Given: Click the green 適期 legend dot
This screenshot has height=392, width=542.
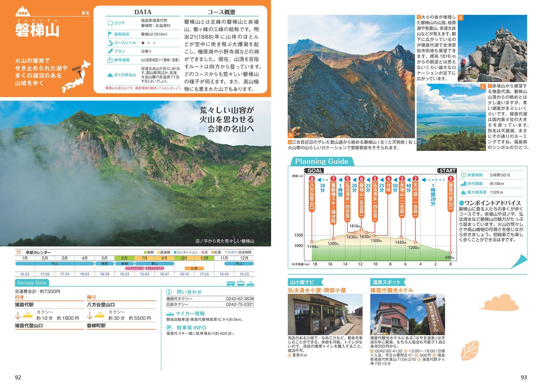Looking at the screenshot, I should [145, 253].
